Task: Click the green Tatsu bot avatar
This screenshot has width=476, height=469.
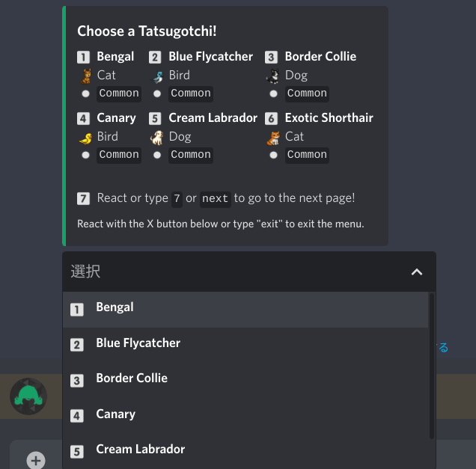Action: tap(28, 396)
